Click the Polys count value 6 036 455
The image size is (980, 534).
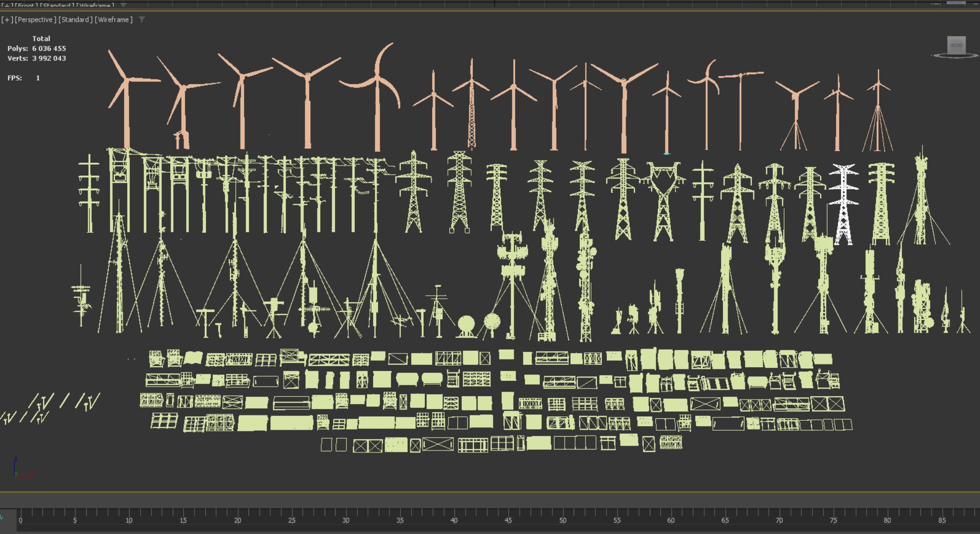tap(49, 48)
